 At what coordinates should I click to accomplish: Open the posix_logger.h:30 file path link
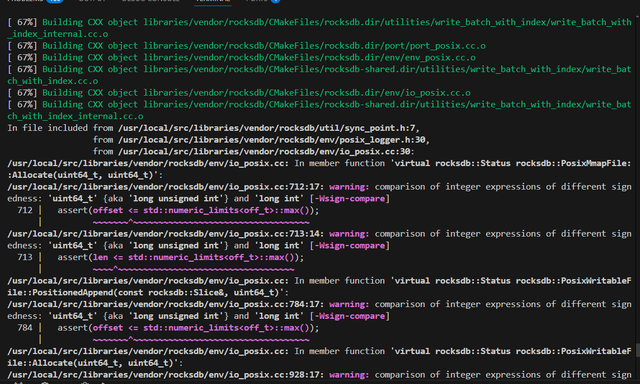click(x=272, y=140)
